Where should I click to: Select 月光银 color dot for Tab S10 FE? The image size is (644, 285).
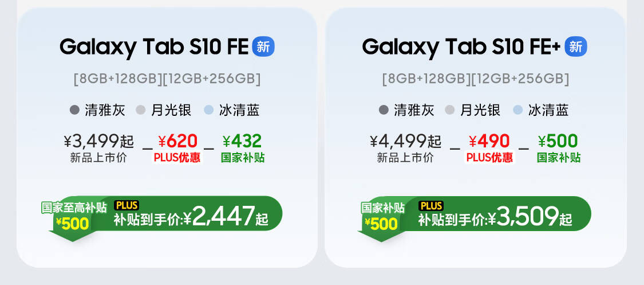tap(141, 110)
